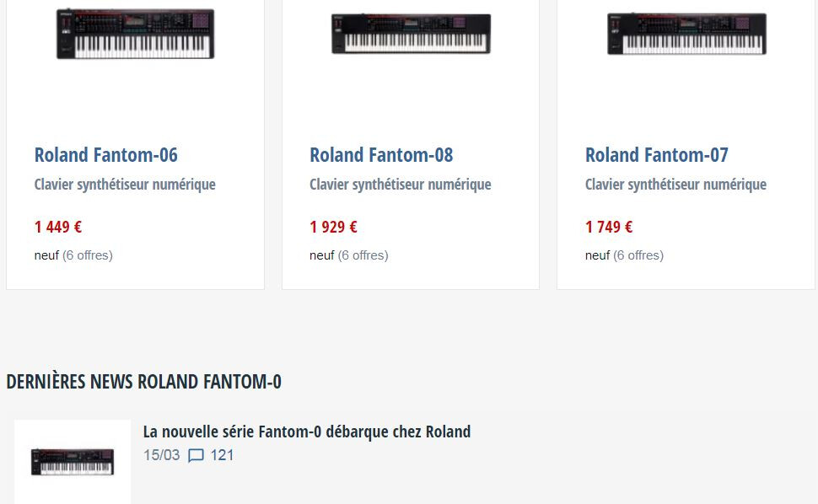Click the Fantom-06 "Clavier synthétiseur numérique" subtitle
The width and height of the screenshot is (818, 504).
(125, 185)
